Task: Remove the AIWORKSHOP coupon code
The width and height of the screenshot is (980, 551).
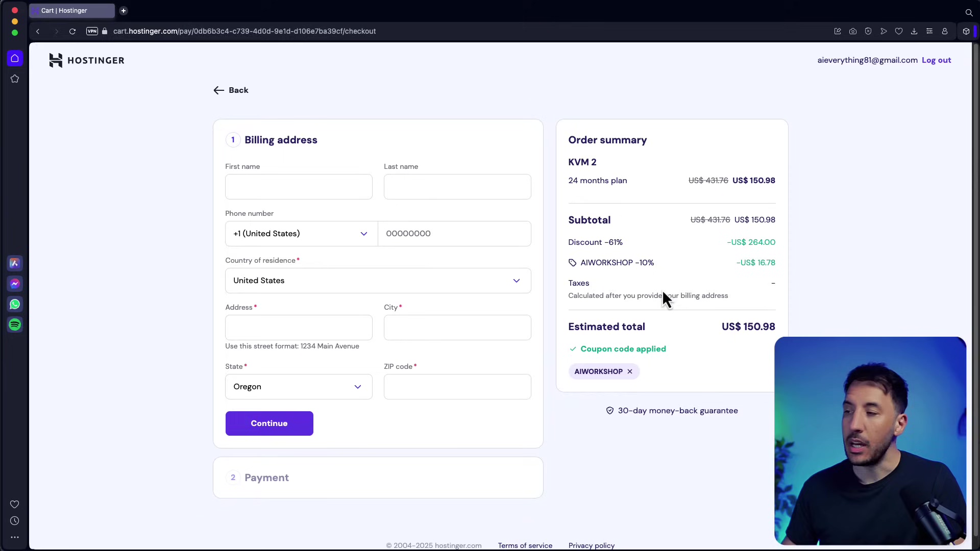Action: click(x=630, y=371)
